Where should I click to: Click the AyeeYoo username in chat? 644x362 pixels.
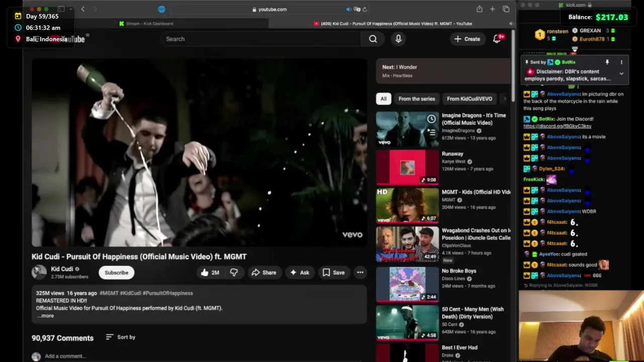tap(548, 254)
